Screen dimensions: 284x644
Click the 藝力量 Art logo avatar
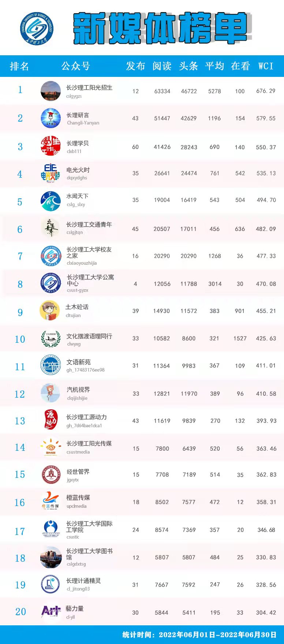pos(51,611)
